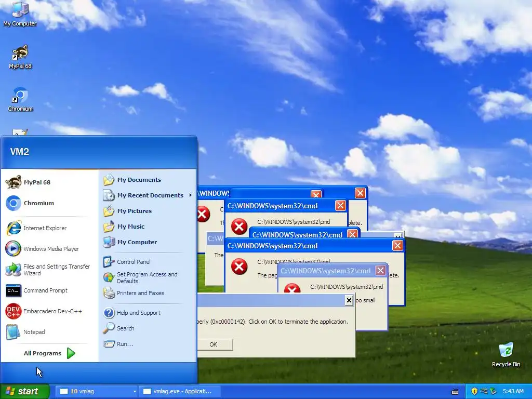Open Search from the Start menu

pos(148,328)
